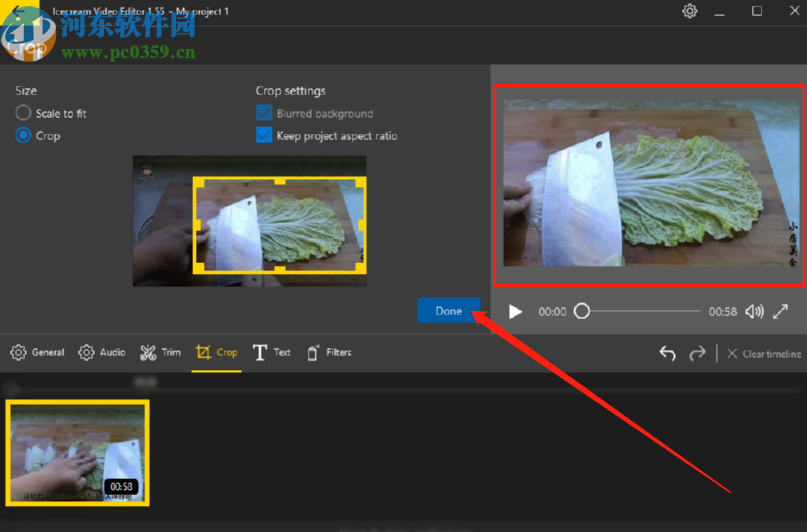Click the 00:00 current time label
The image size is (807, 532).
click(552, 312)
